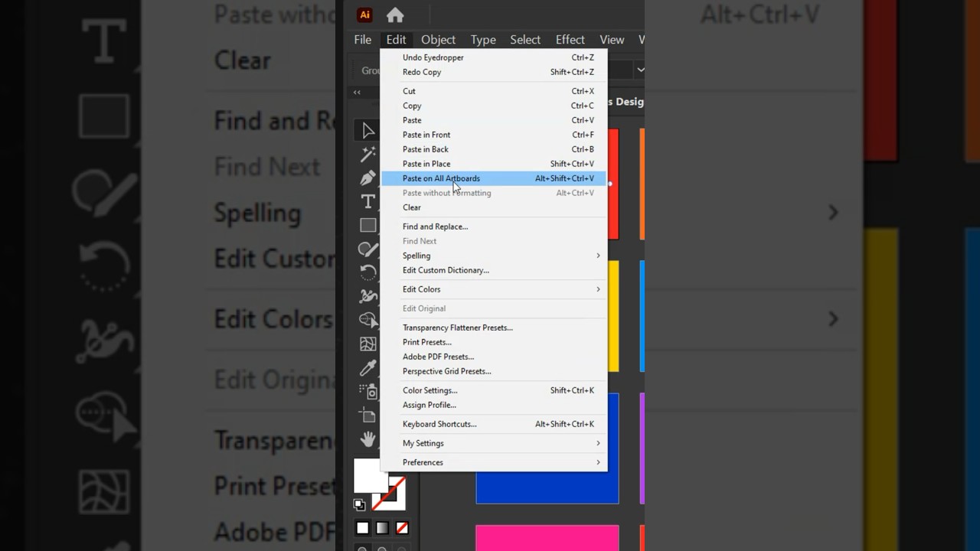This screenshot has height=551, width=980.
Task: Select the Artboard tool
Action: (368, 416)
